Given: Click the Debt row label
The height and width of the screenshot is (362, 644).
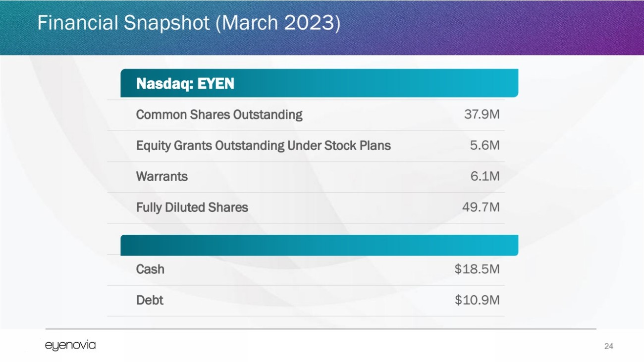Looking at the screenshot, I should pyautogui.click(x=150, y=300).
